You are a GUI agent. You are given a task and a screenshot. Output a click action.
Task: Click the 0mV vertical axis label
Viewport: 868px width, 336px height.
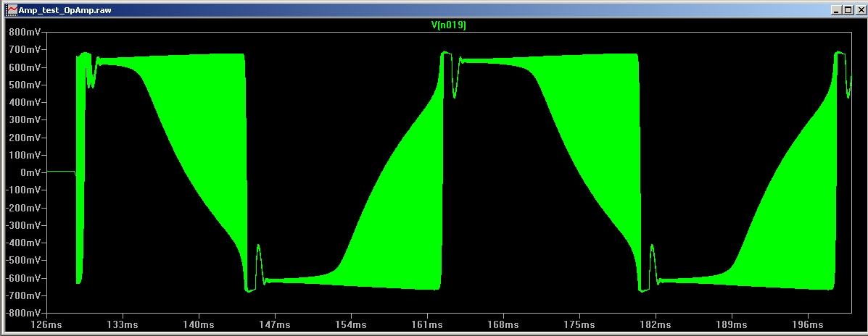click(x=32, y=172)
